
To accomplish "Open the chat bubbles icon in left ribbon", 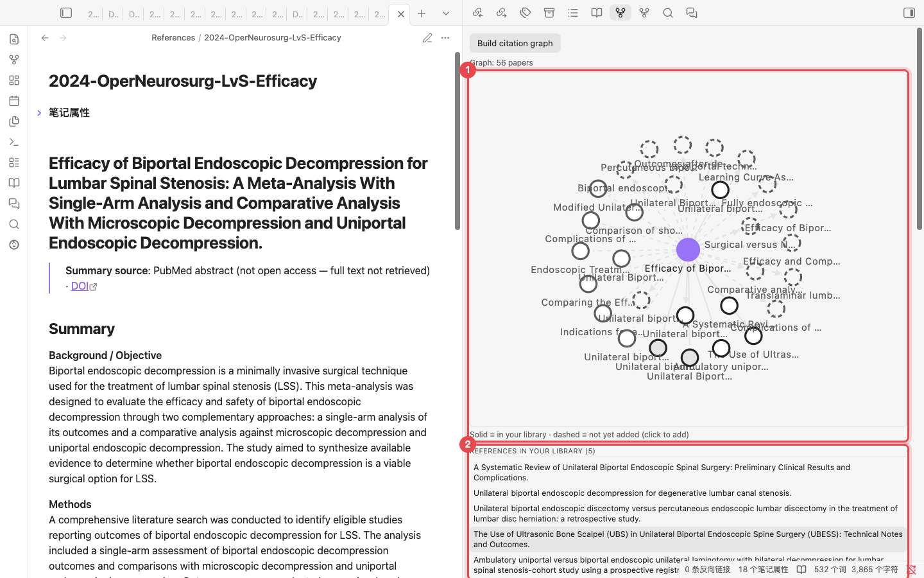I will 14,204.
